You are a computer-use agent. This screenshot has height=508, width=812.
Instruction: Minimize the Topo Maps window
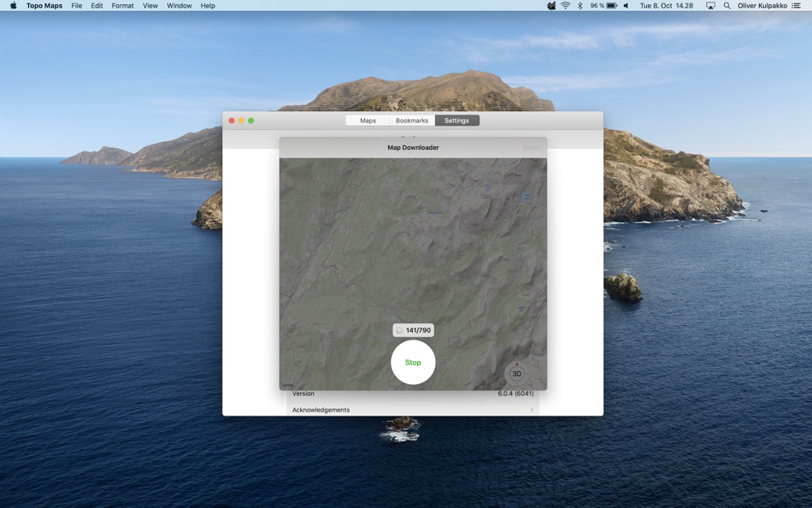click(241, 121)
